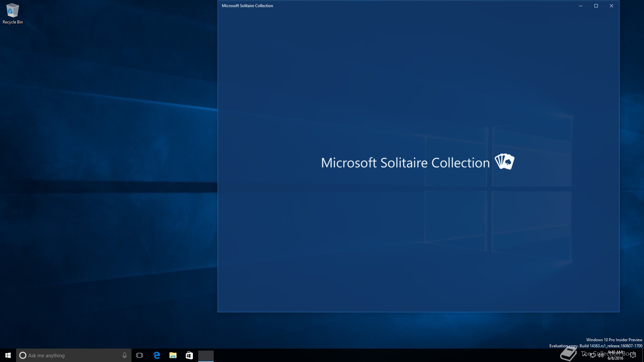Click the 'Microsoft Solitaire Collection' splash text
644x362 pixels.
coord(405,163)
